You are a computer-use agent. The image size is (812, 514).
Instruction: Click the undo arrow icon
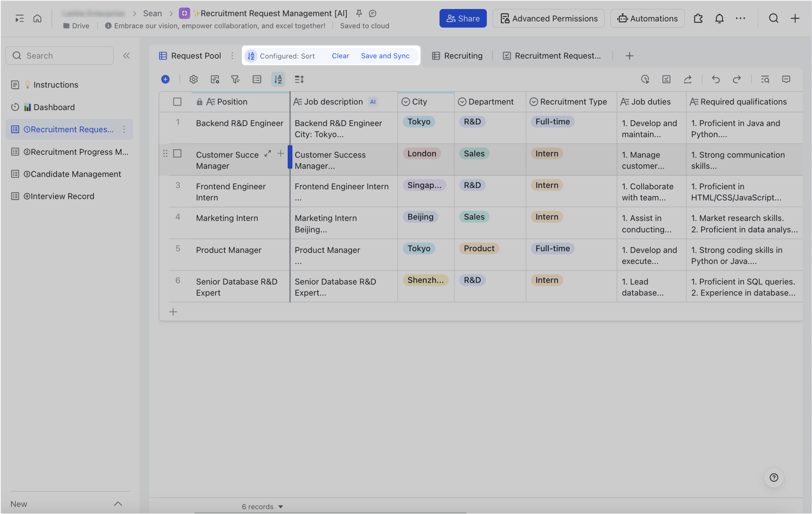[x=716, y=79]
